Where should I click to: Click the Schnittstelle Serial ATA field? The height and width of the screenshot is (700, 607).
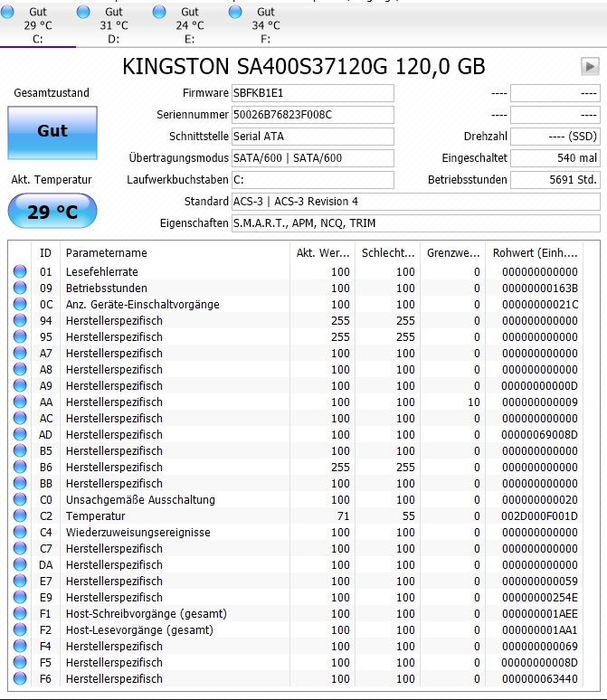tap(313, 137)
